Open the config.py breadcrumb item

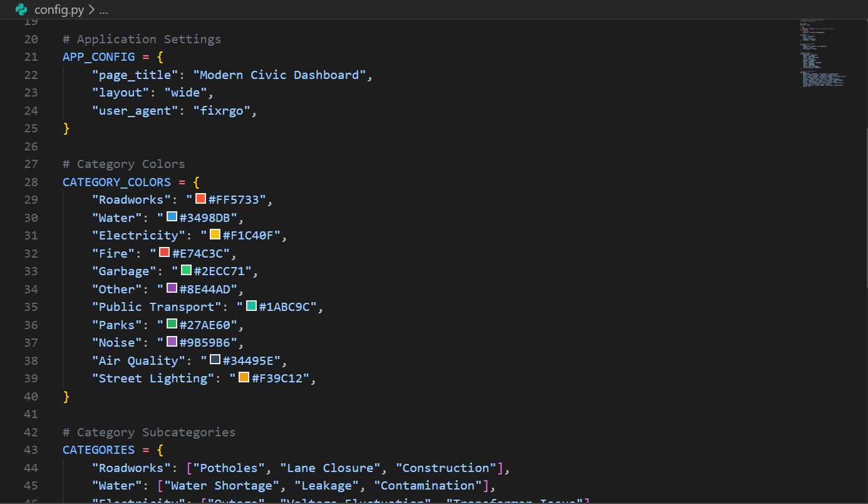[x=59, y=10]
